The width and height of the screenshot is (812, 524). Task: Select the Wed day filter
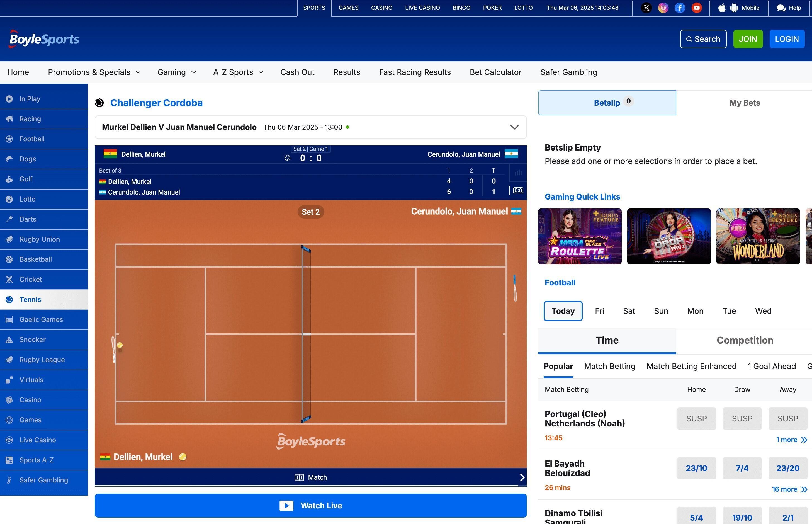point(763,311)
